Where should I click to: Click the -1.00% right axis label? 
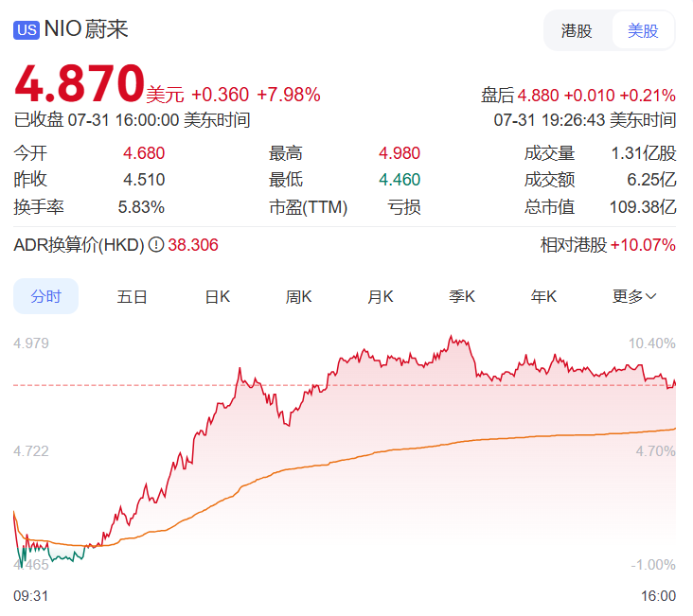[653, 565]
